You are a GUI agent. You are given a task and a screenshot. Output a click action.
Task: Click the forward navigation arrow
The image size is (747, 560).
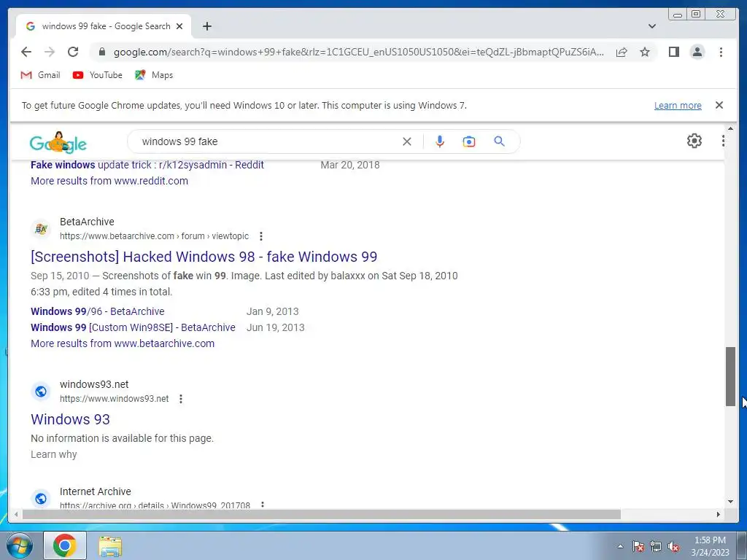[x=50, y=52]
